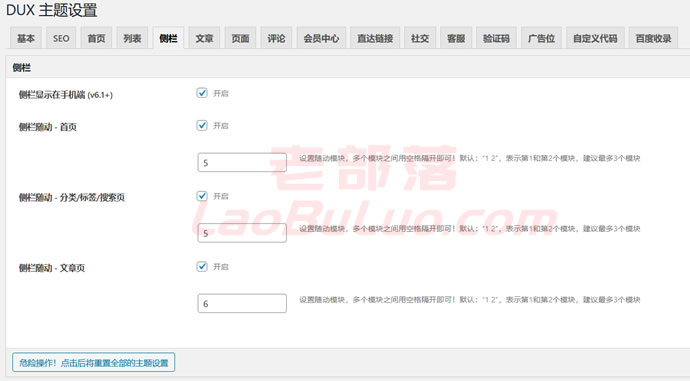Switch to the SEO tab

pos(61,38)
